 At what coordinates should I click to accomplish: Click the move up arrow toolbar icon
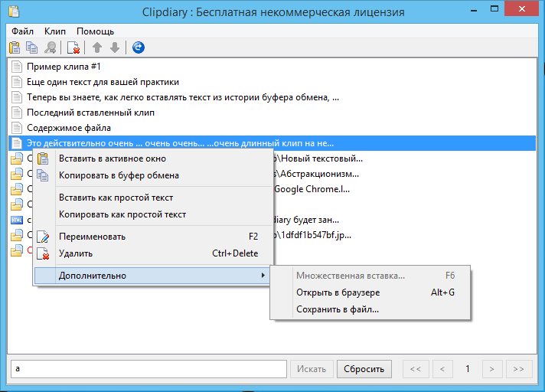[x=97, y=47]
